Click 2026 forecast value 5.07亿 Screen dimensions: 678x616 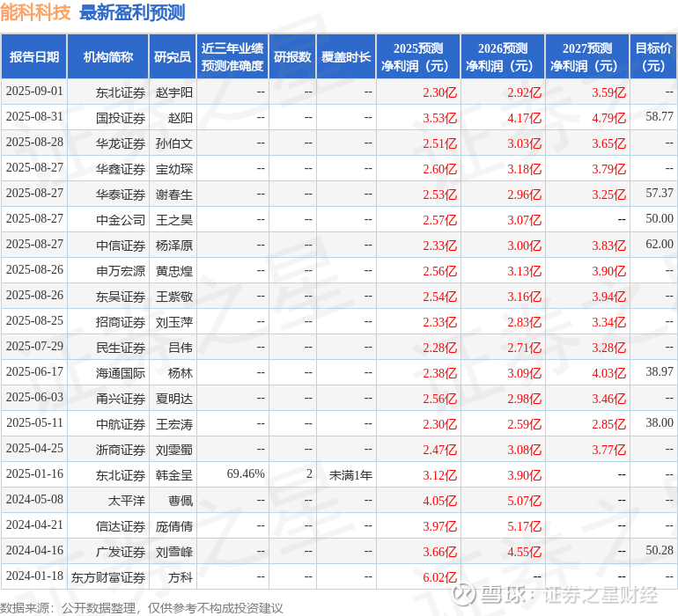point(524,501)
